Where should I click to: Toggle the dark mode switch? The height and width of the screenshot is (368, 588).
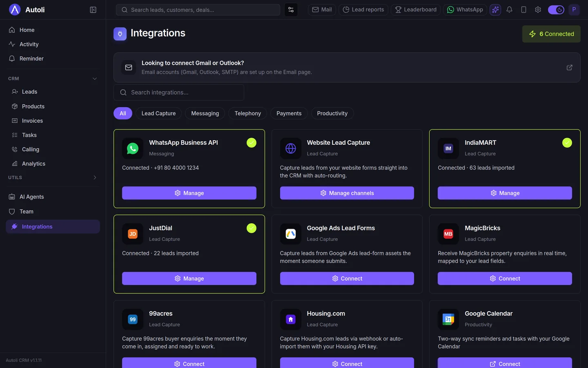[556, 10]
